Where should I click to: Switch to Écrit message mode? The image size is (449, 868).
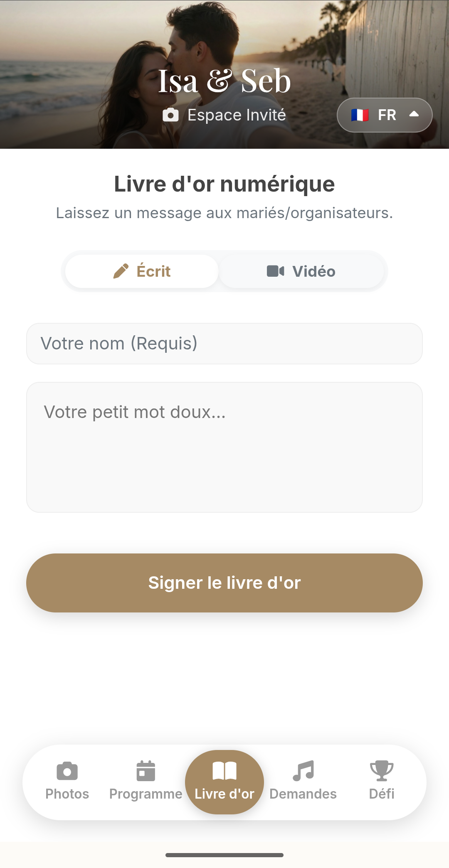coord(142,271)
